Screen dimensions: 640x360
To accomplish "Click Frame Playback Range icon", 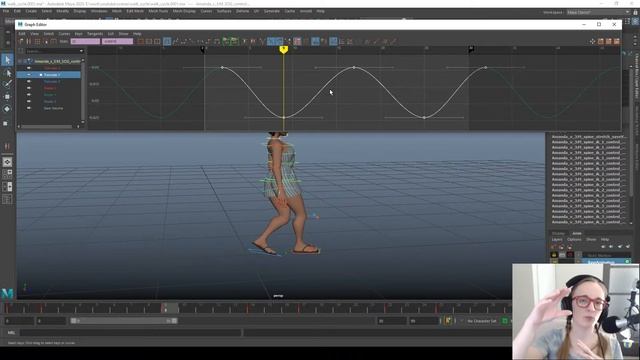I will (x=149, y=41).
